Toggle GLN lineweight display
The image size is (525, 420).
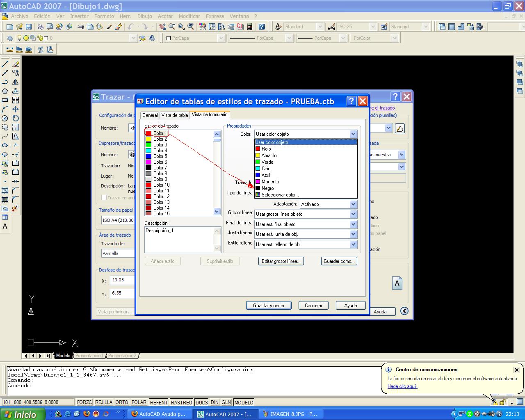[226, 402]
